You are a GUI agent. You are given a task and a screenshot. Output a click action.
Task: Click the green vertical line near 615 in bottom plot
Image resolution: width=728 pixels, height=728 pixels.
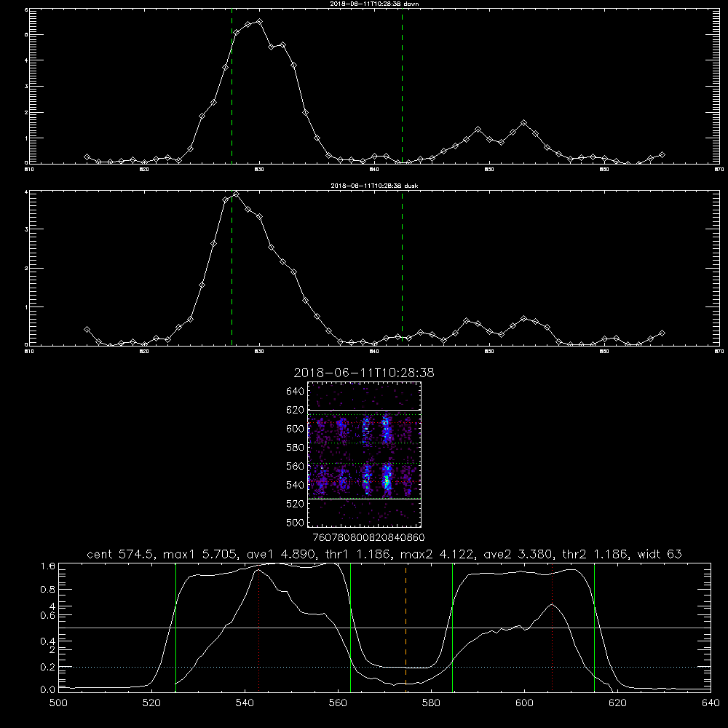tap(594, 627)
